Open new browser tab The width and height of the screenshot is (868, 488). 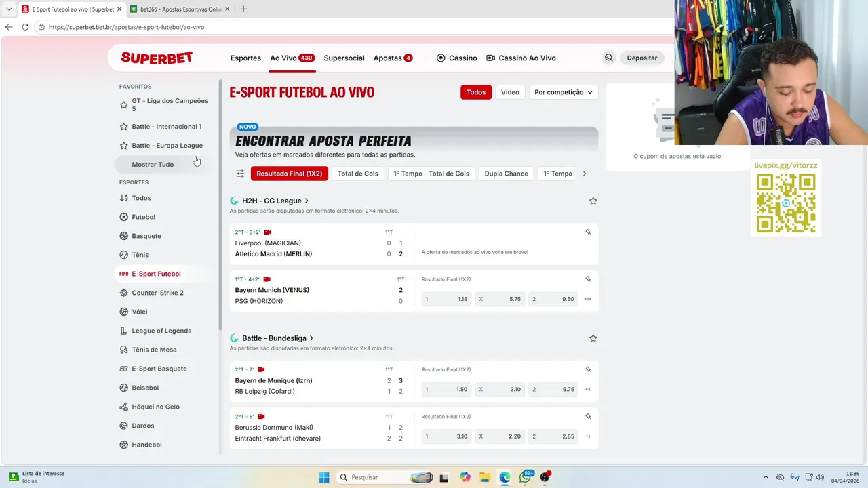[243, 9]
